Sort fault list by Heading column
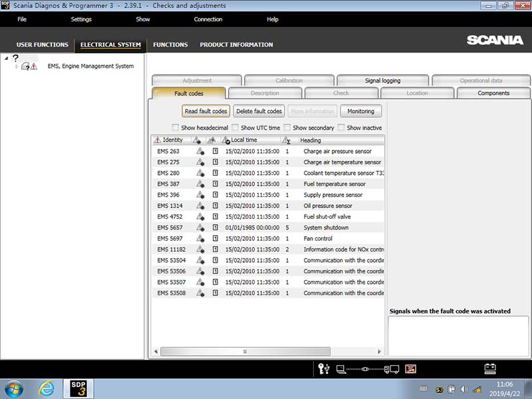Viewport: 532px width, 399px height. point(311,140)
